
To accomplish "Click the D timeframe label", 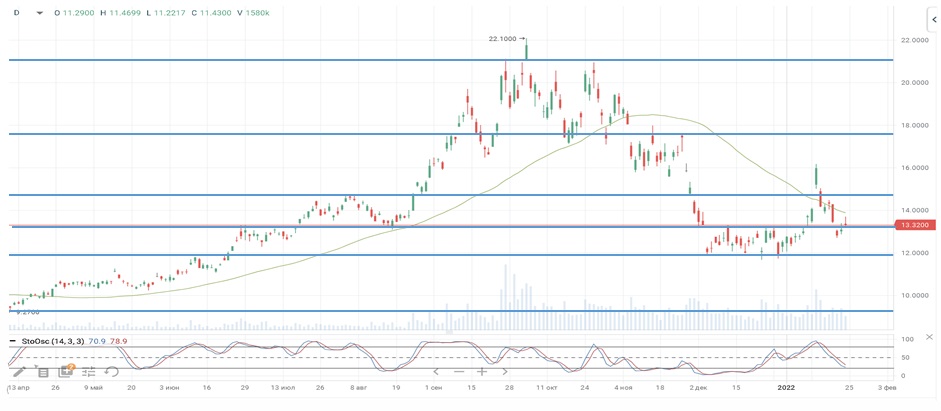I will (17, 12).
